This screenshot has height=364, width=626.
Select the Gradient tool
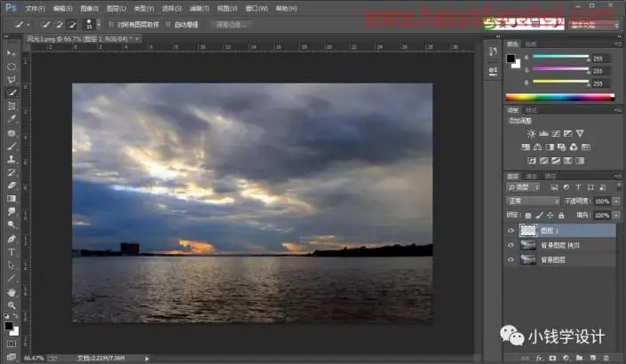(x=12, y=198)
